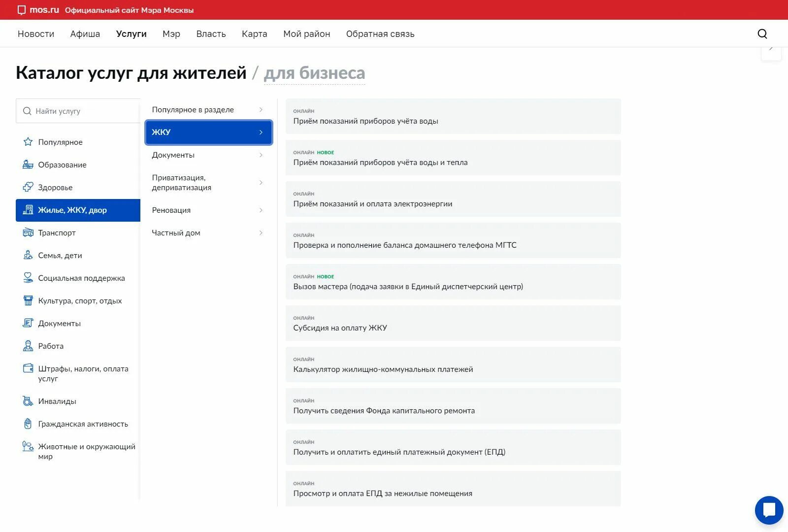Click the Реновация subsection label

click(x=171, y=210)
